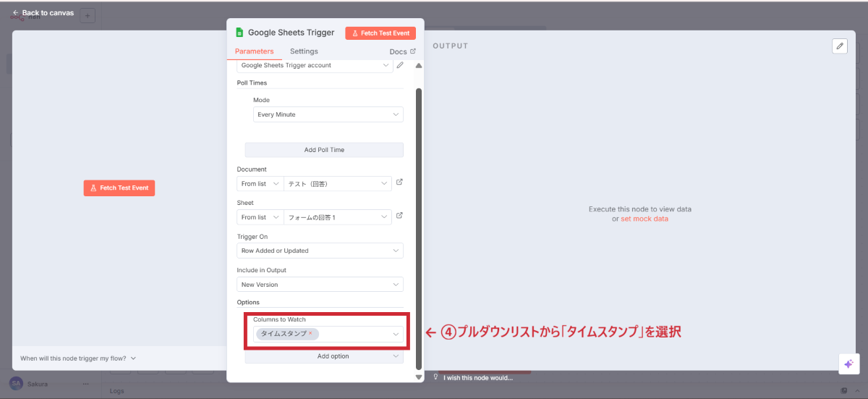Select the Parameters tab
This screenshot has width=868, height=399.
coord(254,51)
